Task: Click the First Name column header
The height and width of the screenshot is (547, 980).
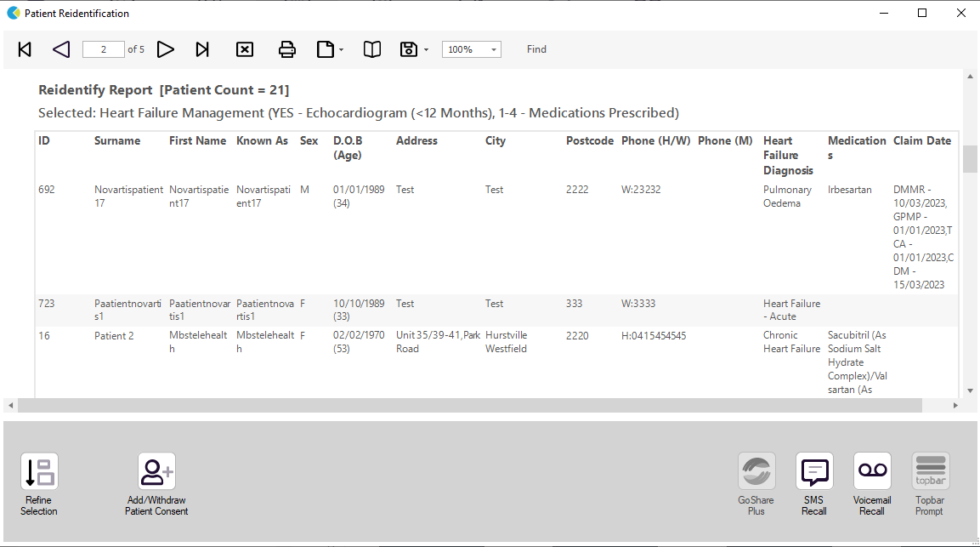Action: (x=197, y=141)
